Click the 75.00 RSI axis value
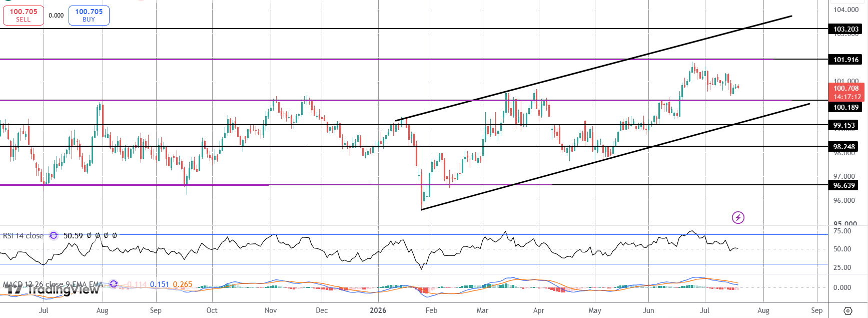Viewport: 868px width, 318px height. [842, 231]
